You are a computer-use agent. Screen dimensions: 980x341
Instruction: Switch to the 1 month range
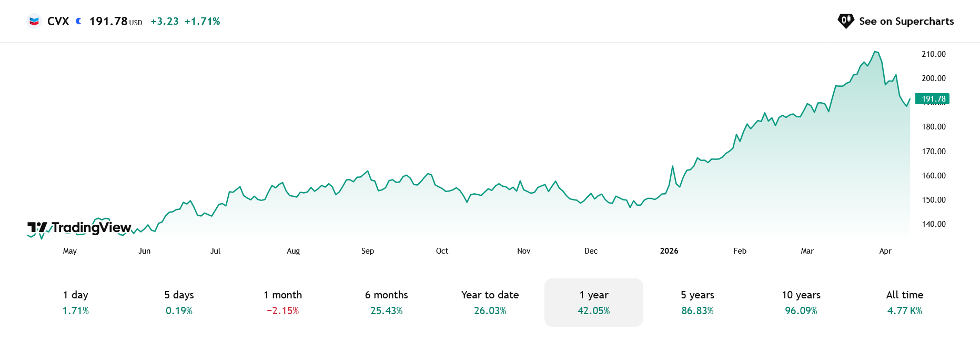[x=282, y=303]
